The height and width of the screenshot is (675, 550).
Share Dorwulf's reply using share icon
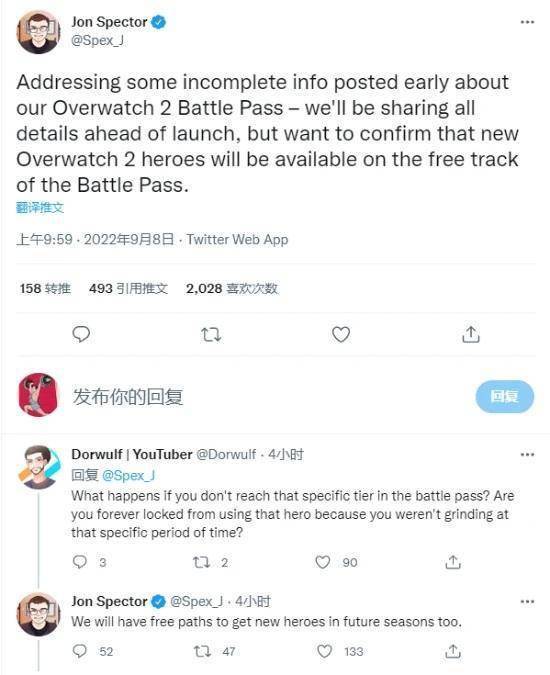pyautogui.click(x=453, y=562)
